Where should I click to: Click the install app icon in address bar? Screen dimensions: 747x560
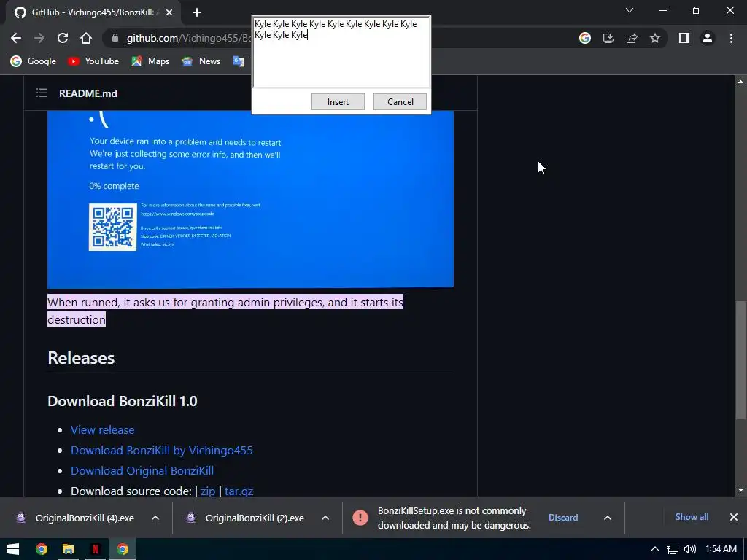pyautogui.click(x=608, y=38)
